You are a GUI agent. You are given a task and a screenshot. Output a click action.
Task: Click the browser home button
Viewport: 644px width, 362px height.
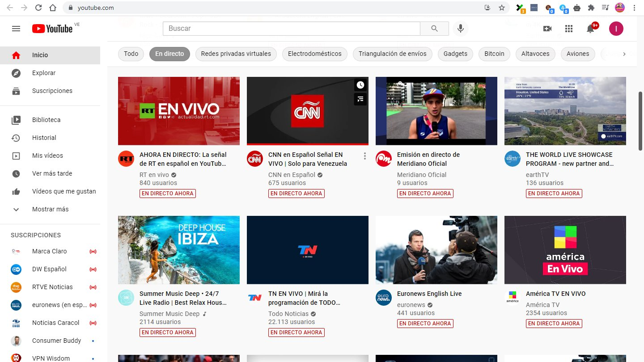(53, 8)
